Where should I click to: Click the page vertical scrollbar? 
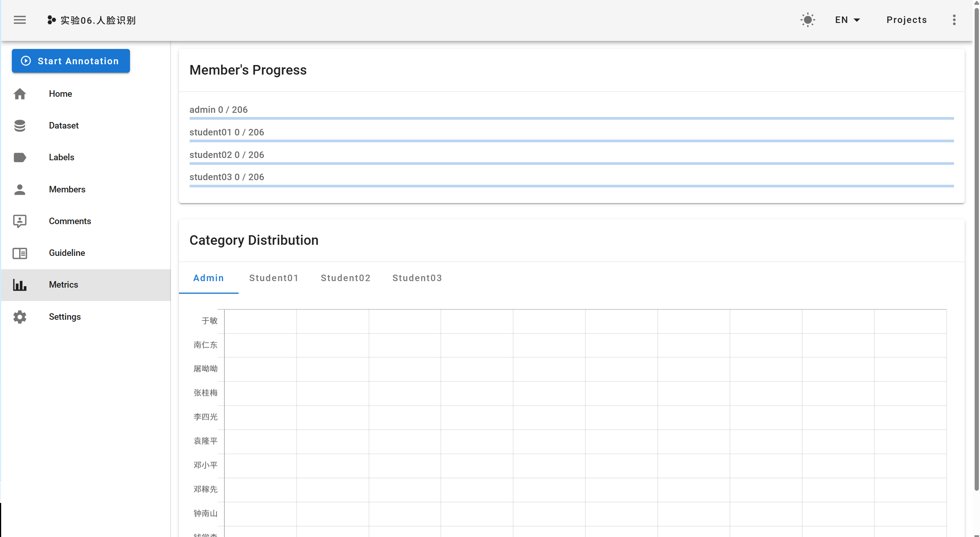(x=976, y=249)
